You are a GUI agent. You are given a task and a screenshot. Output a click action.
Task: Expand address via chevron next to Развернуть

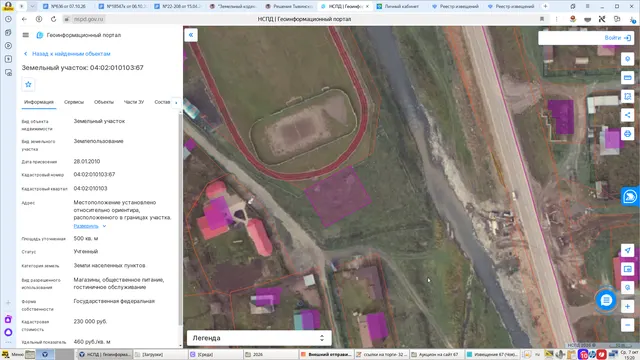click(x=104, y=226)
